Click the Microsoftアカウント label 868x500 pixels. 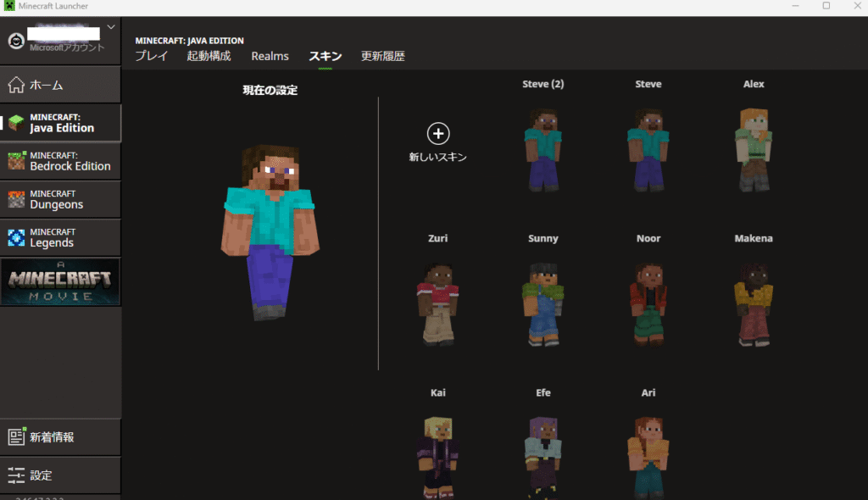pyautogui.click(x=67, y=47)
